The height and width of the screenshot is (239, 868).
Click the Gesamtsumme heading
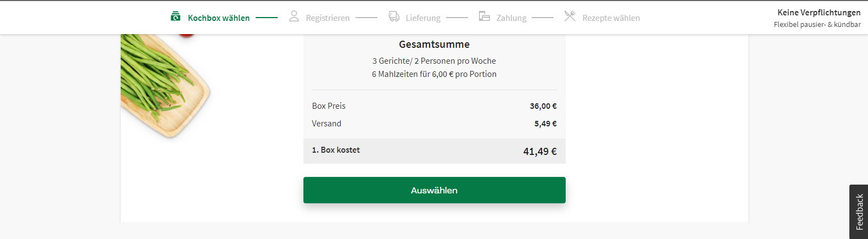pos(435,45)
